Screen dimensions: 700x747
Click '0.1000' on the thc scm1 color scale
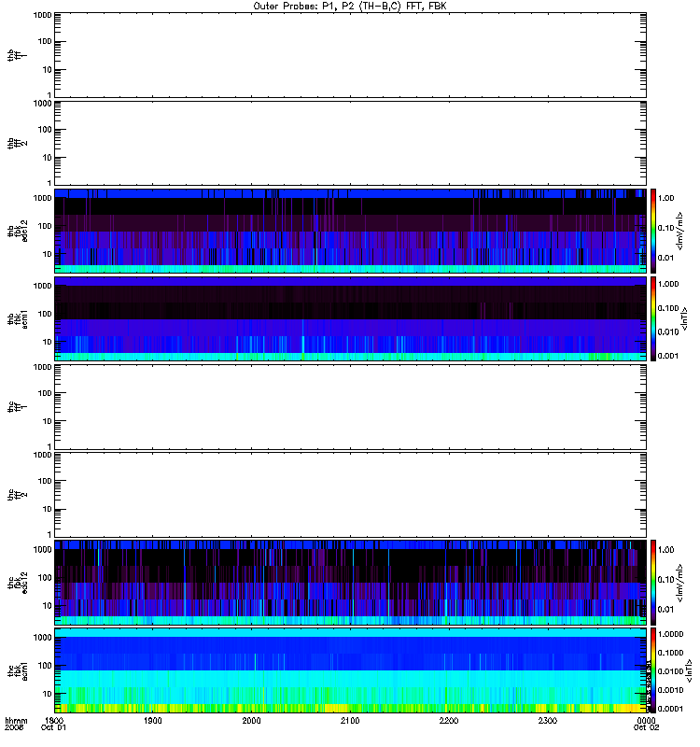coord(670,653)
